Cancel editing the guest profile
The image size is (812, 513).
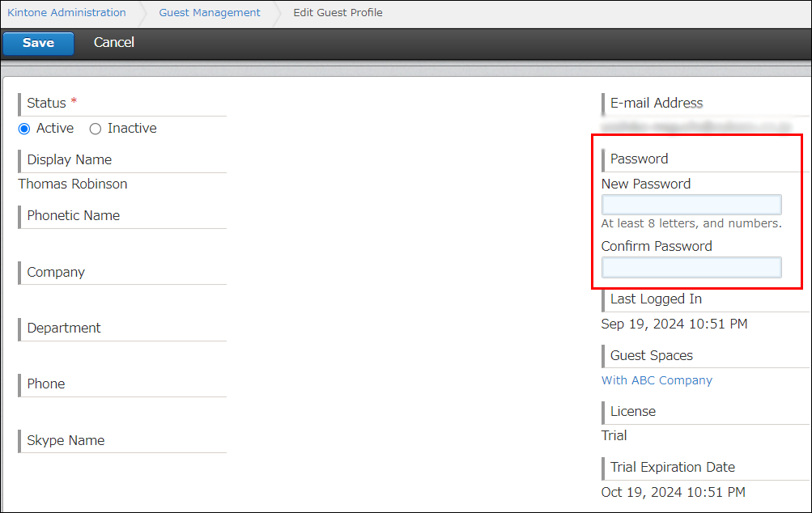[x=113, y=43]
